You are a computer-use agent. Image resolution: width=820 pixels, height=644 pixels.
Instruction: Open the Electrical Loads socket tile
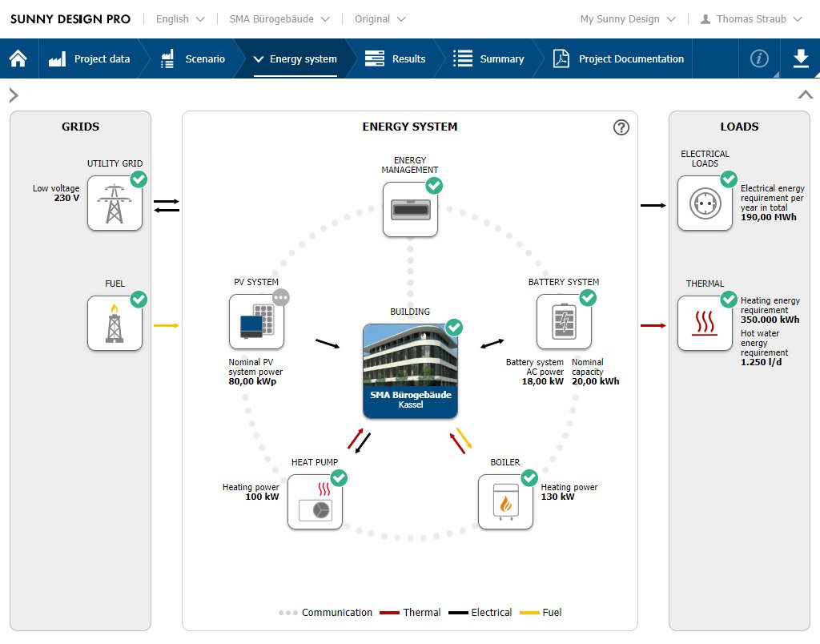tap(705, 203)
